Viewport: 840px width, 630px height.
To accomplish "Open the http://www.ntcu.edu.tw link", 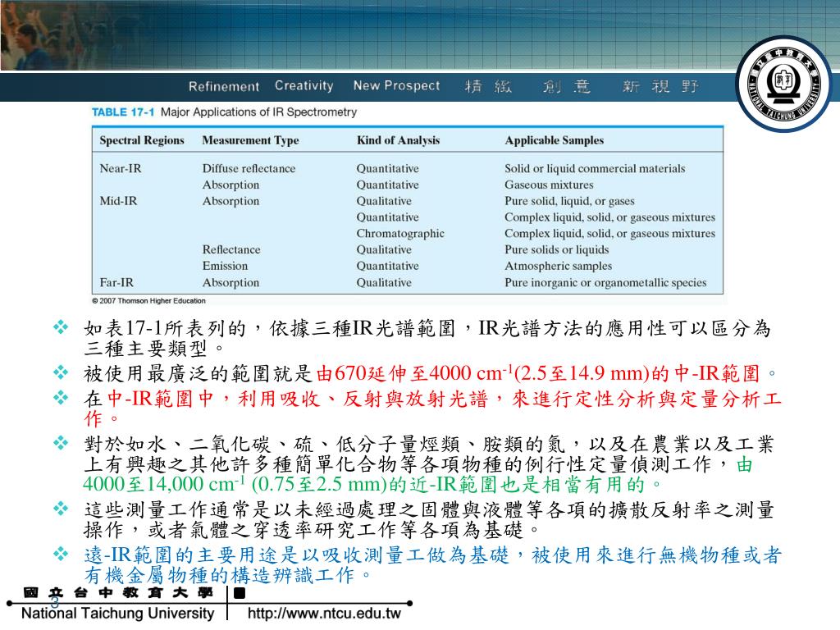I will pos(324,614).
